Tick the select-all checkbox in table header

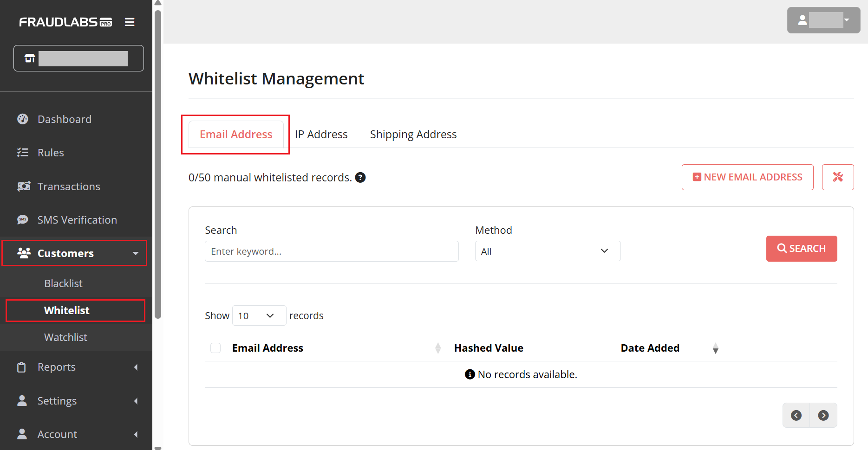point(215,348)
